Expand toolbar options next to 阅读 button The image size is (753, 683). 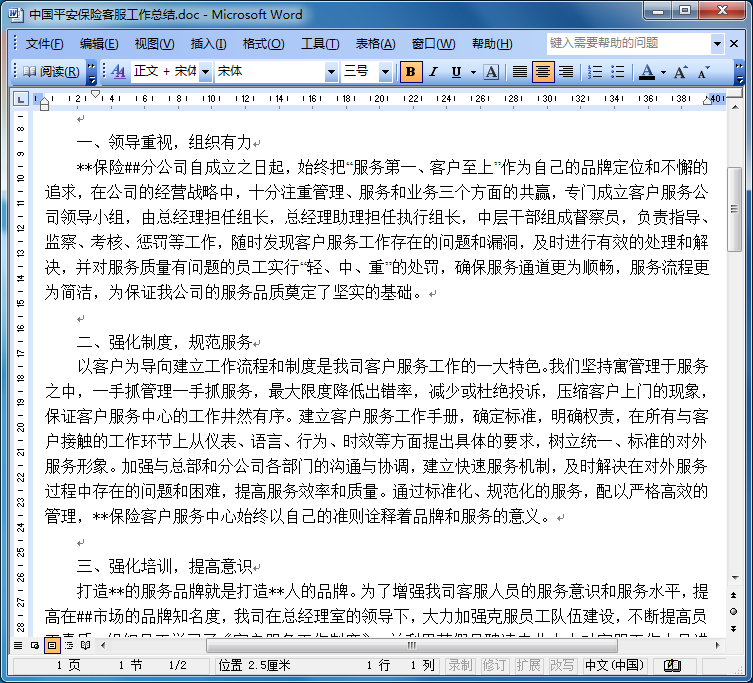pyautogui.click(x=91, y=72)
